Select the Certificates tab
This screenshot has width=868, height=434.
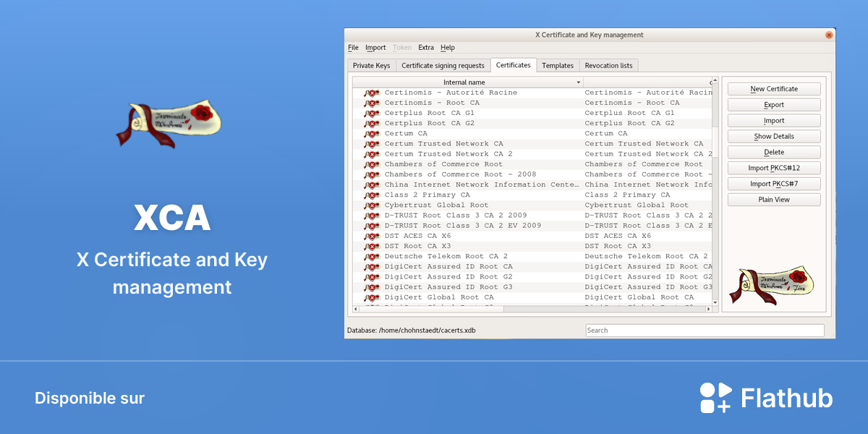[x=514, y=65]
